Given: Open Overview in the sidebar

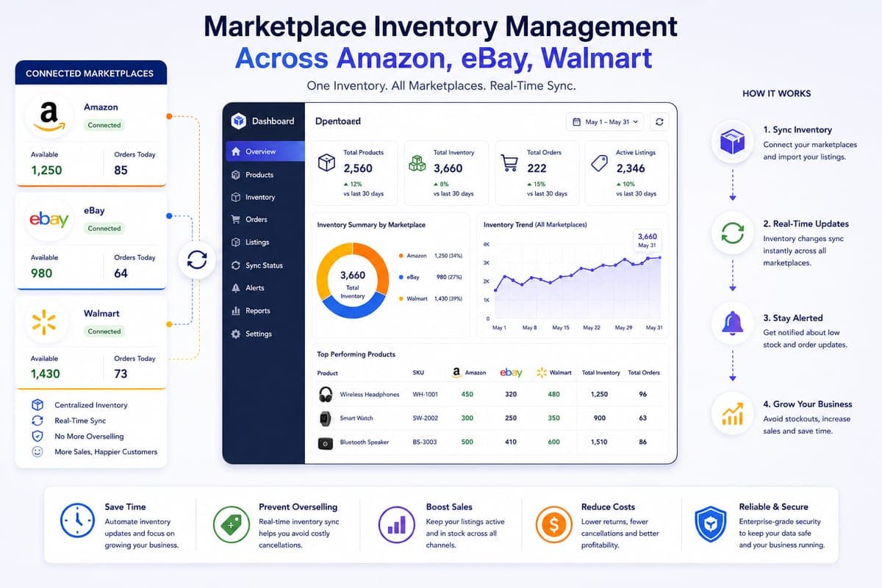Looking at the screenshot, I should click(x=265, y=151).
